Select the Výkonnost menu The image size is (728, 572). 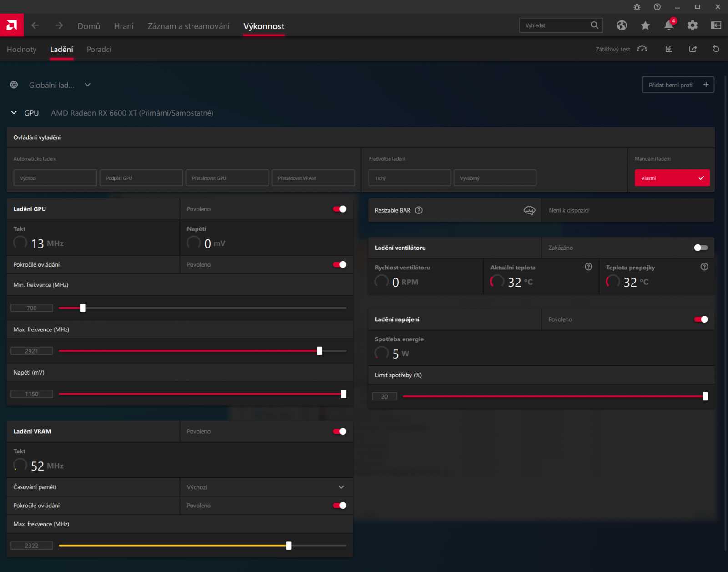264,26
